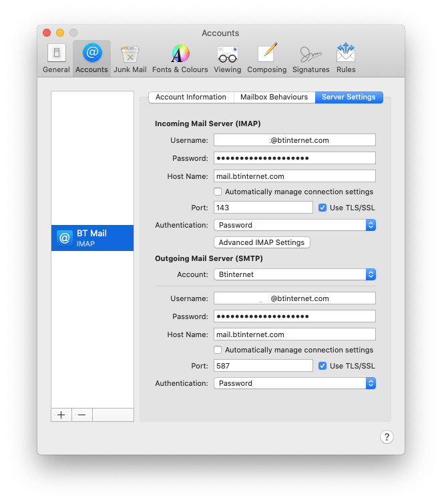Click outgoing Host Name field
The height and width of the screenshot is (504, 442).
294,334
